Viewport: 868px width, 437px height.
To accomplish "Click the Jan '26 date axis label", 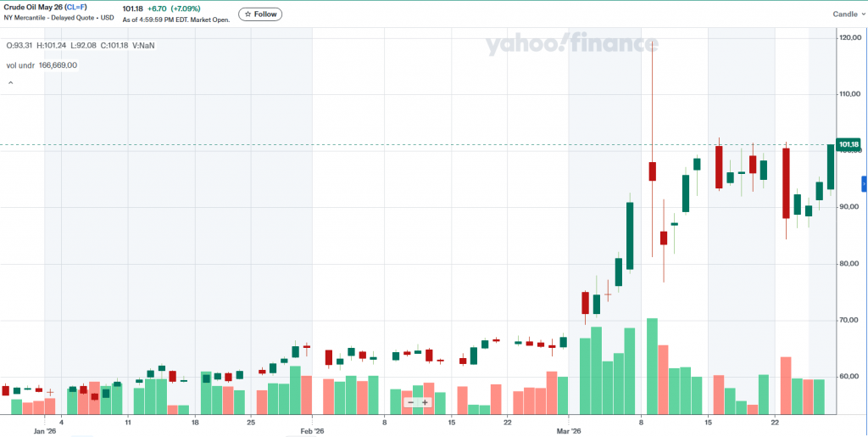I will (x=45, y=431).
